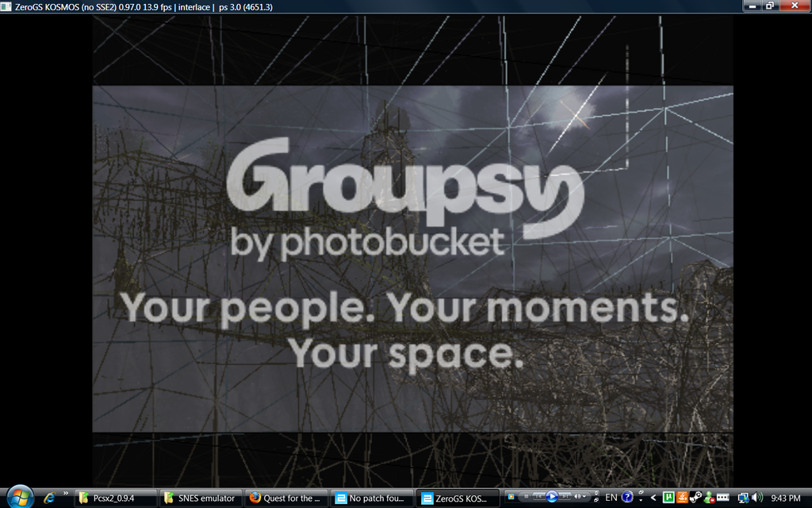Open the language bar options dropdown arrow
Screen dimensions: 812x508
click(x=641, y=501)
